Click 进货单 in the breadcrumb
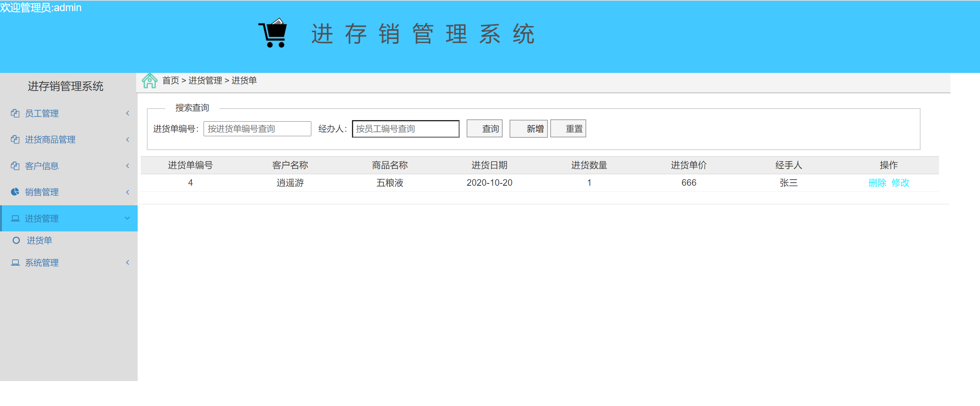 point(244,80)
